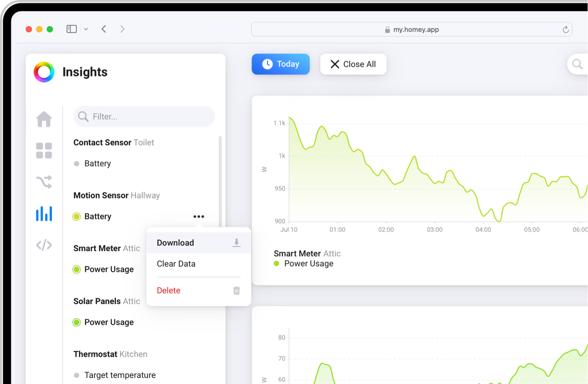Reload the page with refresh icon

point(565,30)
